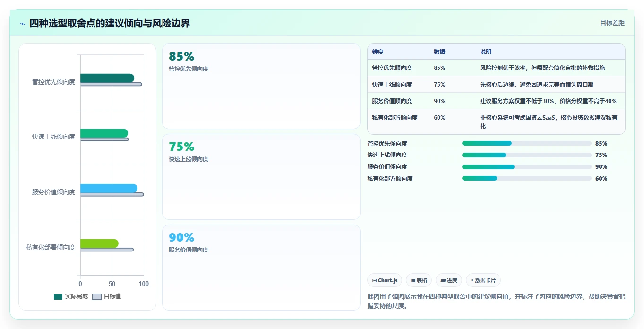644x329 pixels.
Task: Toggle the 实际完成 legend swatch
Action: pos(58,296)
